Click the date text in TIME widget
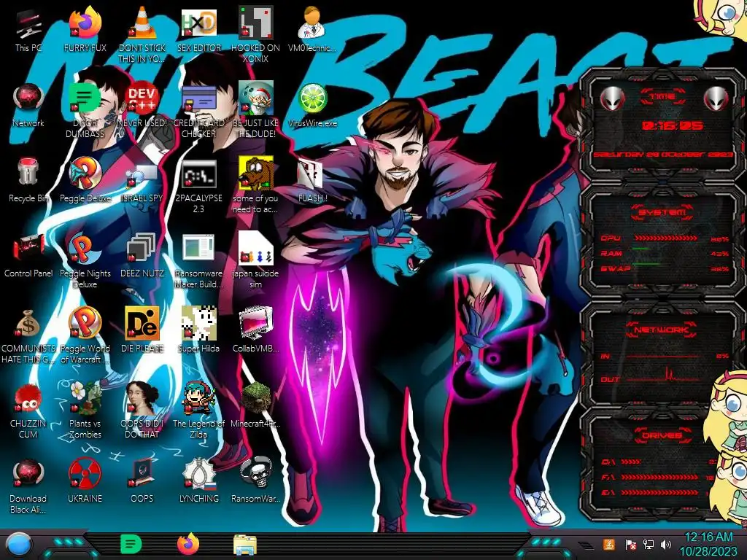747x560 pixels. tap(662, 155)
